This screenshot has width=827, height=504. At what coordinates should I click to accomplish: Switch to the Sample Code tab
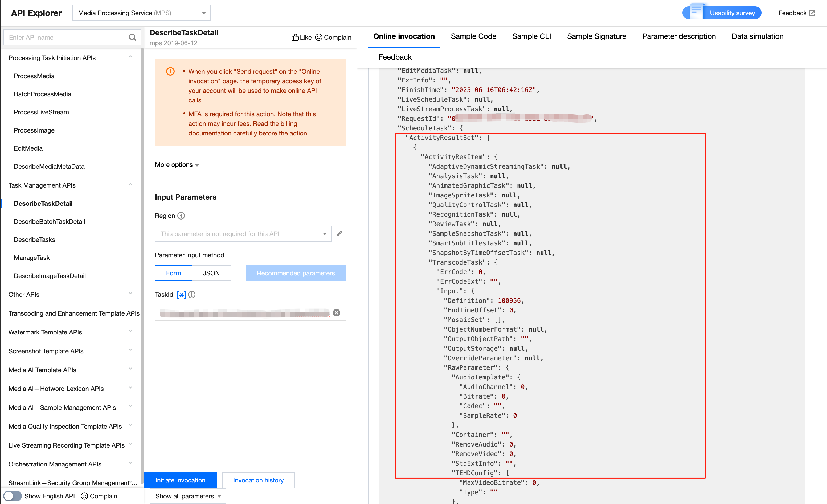(473, 36)
